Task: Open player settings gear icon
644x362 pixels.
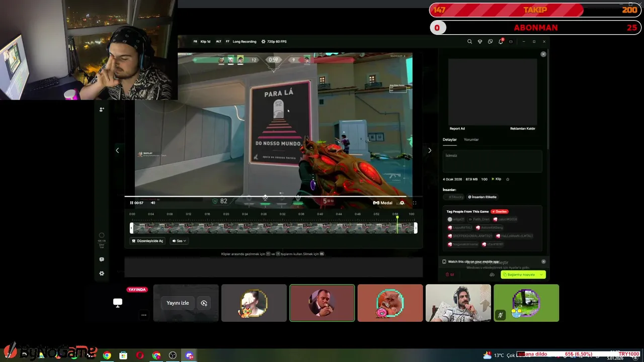Action: pyautogui.click(x=402, y=203)
